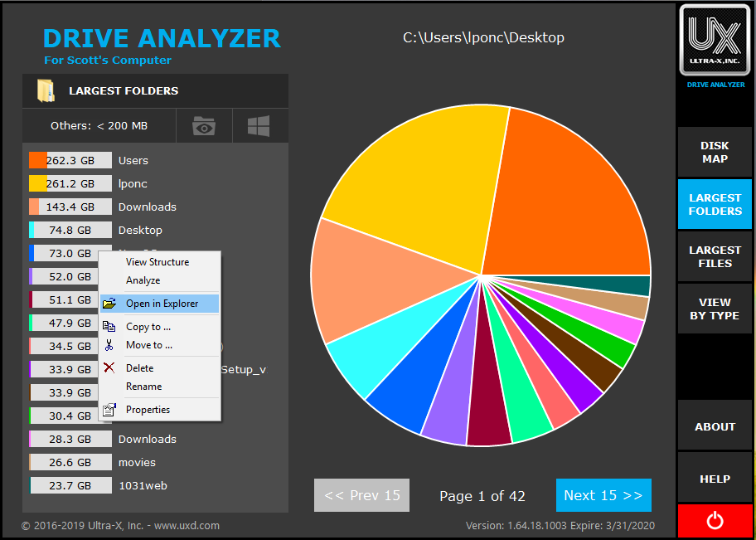Open the Disk Map view

point(715,153)
